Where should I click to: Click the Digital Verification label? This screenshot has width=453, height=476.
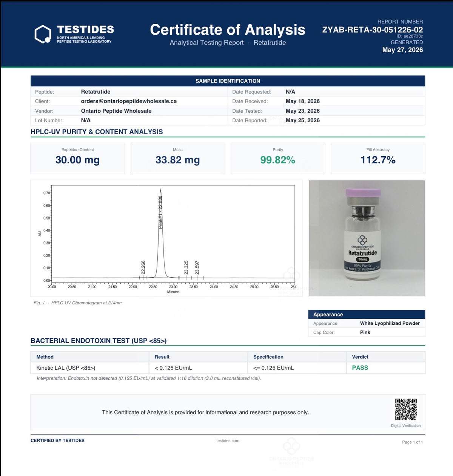tap(406, 425)
